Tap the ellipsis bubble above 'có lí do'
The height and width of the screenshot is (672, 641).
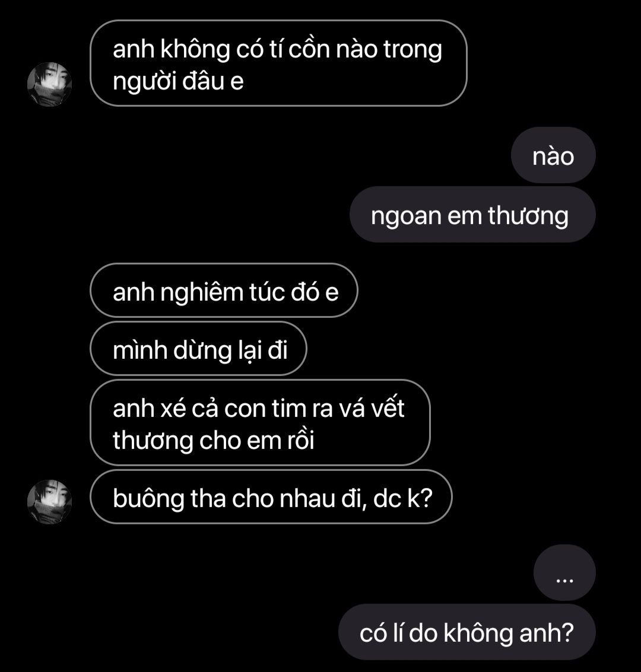[564, 572]
